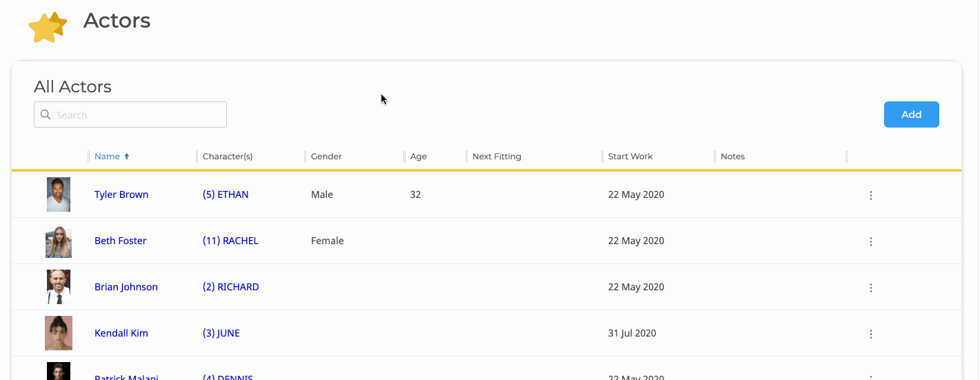This screenshot has height=380, width=980.
Task: Click Kendall Kim's photo thumbnail
Action: tap(59, 333)
